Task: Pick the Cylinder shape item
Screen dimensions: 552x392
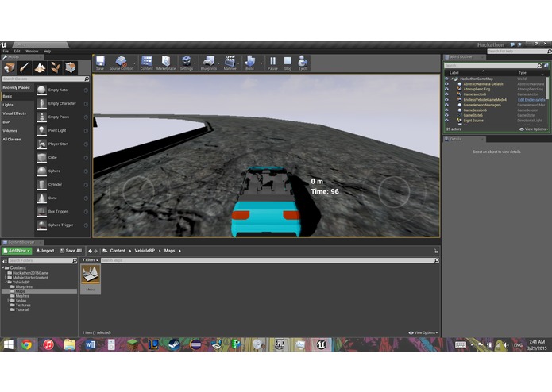Action: (x=62, y=184)
